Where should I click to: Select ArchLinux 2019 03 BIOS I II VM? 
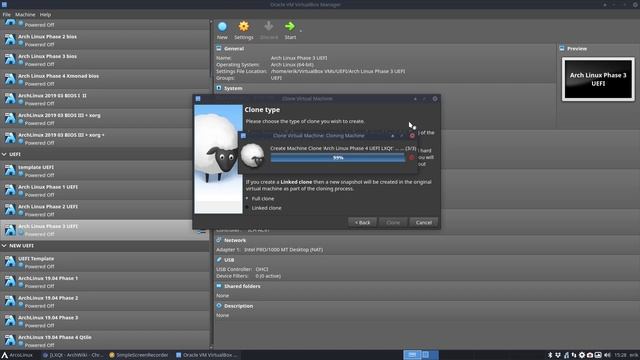click(104, 99)
